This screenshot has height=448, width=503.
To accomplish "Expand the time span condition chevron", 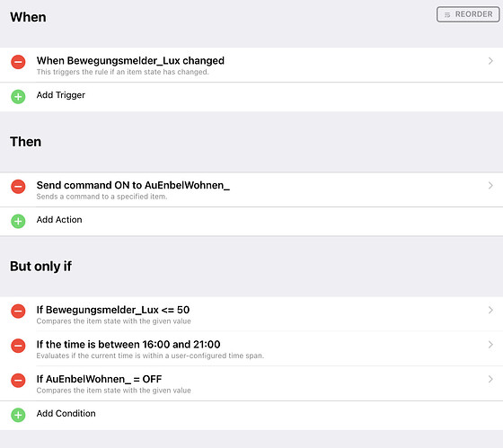I will pyautogui.click(x=490, y=345).
